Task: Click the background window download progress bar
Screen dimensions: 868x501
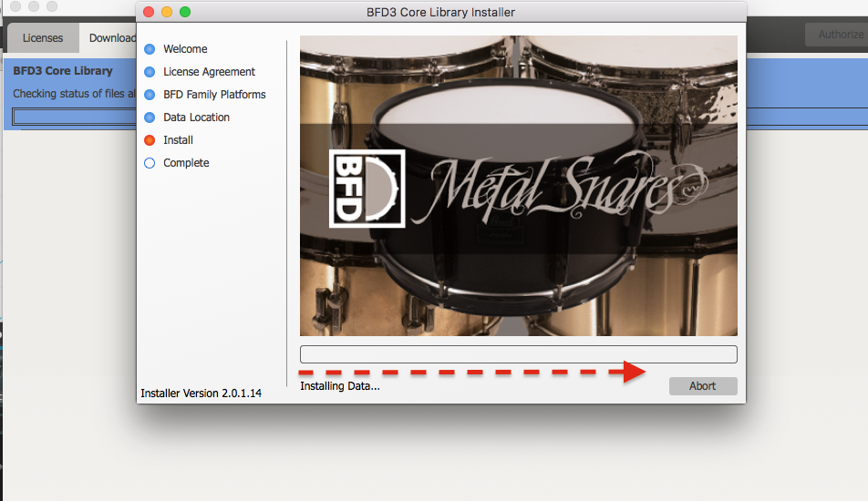Action: [x=74, y=117]
